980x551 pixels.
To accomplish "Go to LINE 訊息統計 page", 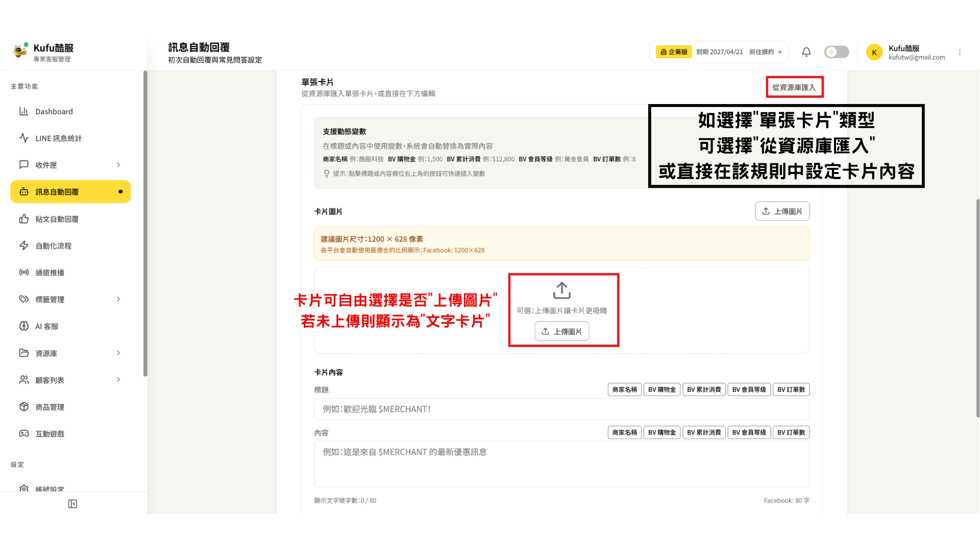I will (70, 138).
